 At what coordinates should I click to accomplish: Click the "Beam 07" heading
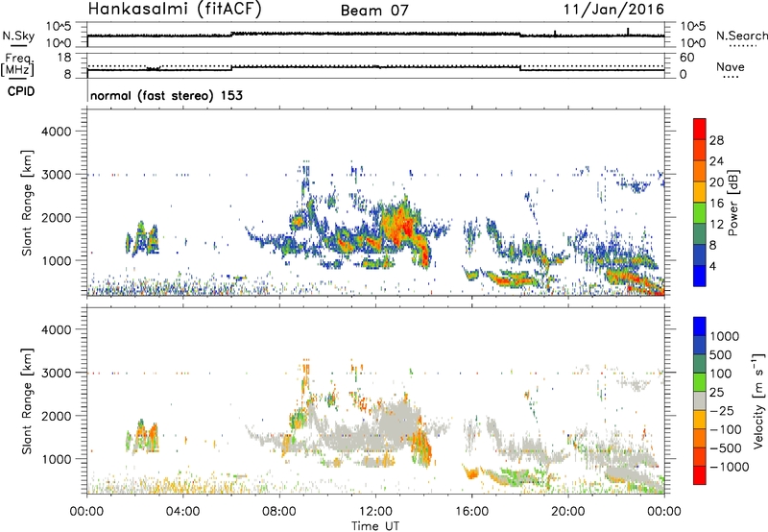tap(374, 11)
